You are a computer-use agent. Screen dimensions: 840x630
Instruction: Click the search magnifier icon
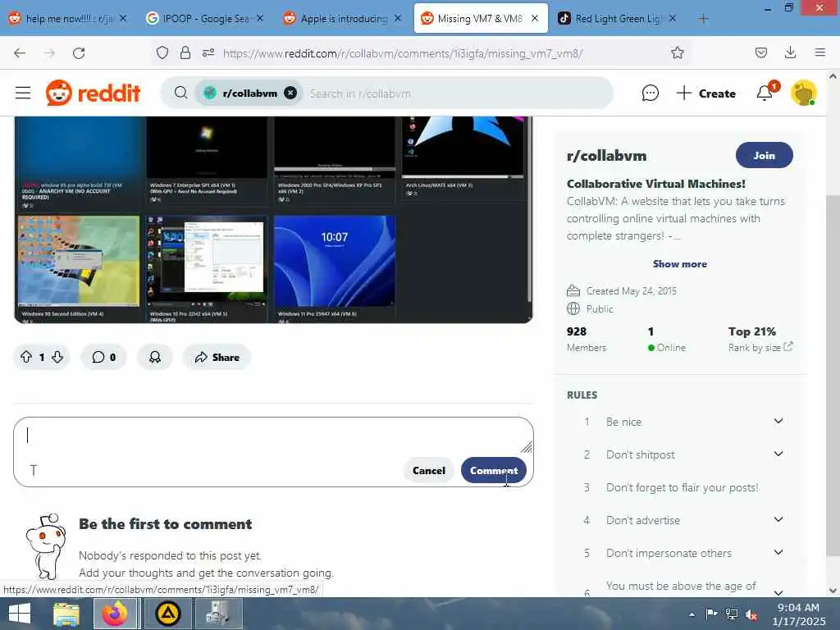pos(181,93)
